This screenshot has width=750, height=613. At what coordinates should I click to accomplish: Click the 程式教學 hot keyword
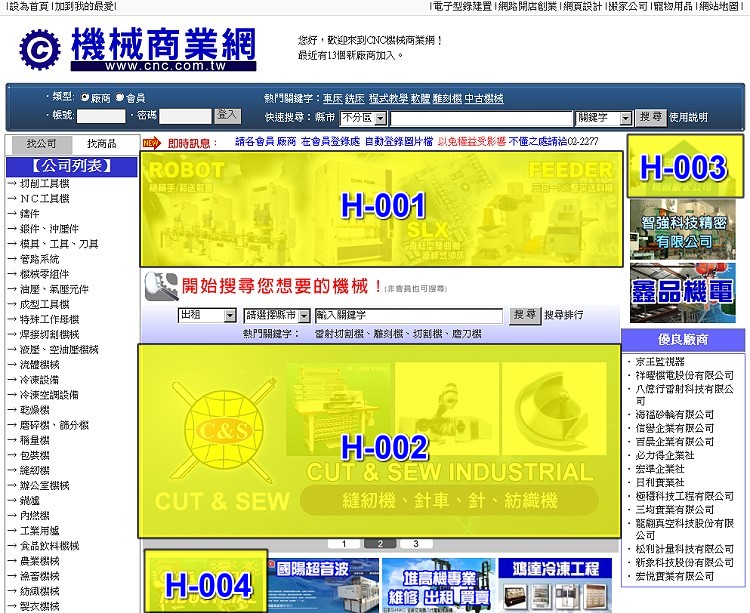pos(388,99)
